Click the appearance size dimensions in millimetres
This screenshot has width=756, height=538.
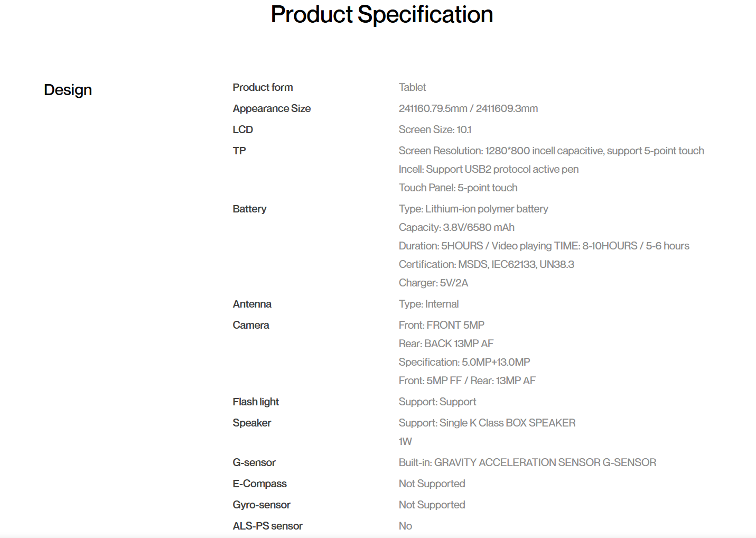click(x=468, y=108)
